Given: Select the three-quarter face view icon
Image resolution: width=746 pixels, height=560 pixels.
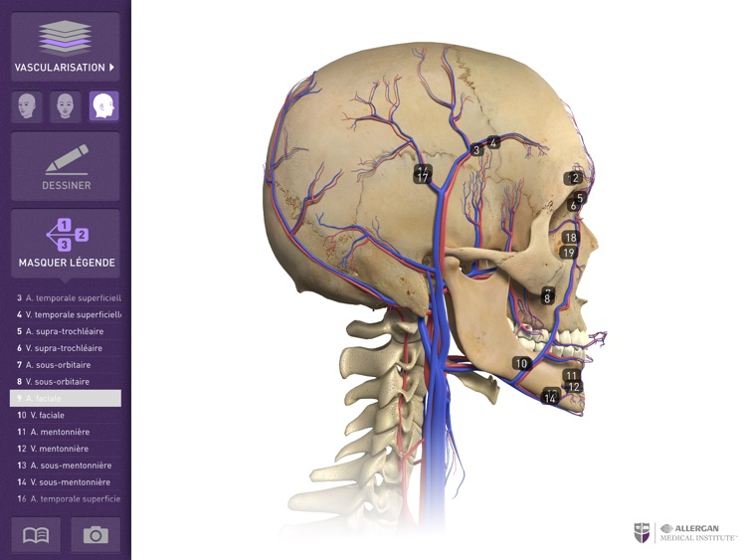Looking at the screenshot, I should click(x=27, y=106).
